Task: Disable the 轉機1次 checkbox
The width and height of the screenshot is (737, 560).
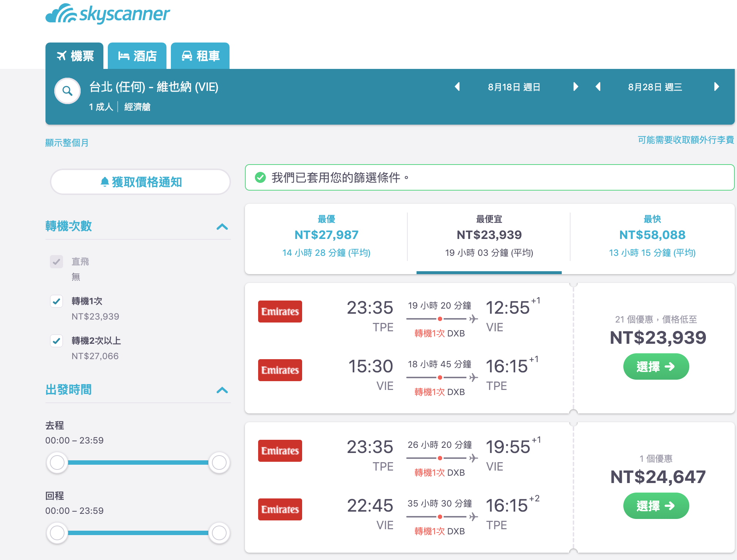Action: click(57, 302)
